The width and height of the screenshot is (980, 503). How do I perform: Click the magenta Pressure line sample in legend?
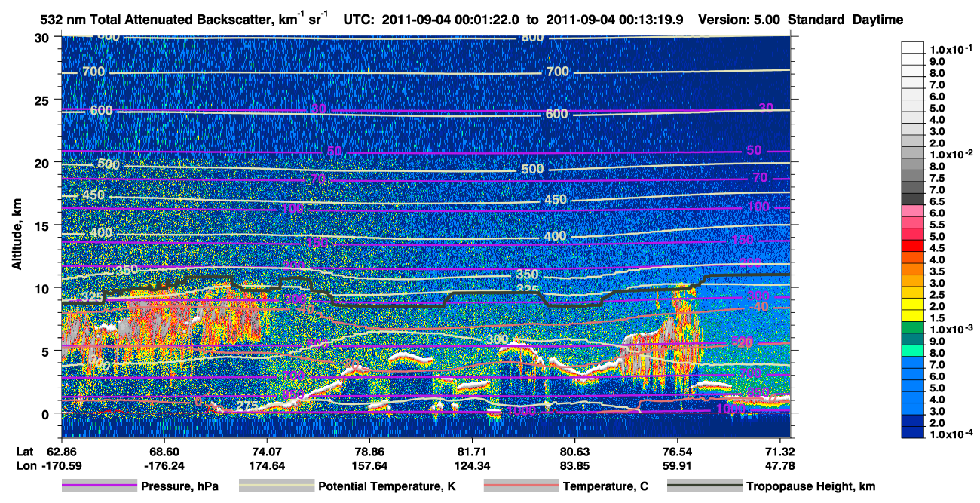tap(99, 487)
